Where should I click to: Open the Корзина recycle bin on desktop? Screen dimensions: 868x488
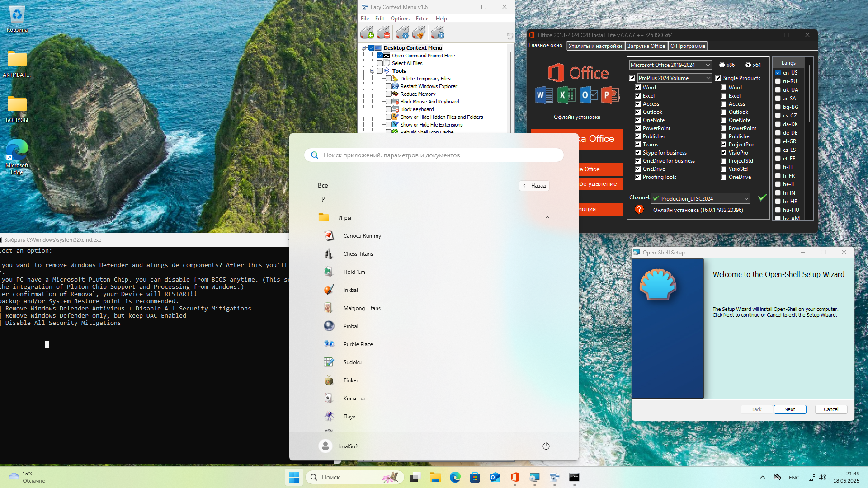[x=17, y=18]
